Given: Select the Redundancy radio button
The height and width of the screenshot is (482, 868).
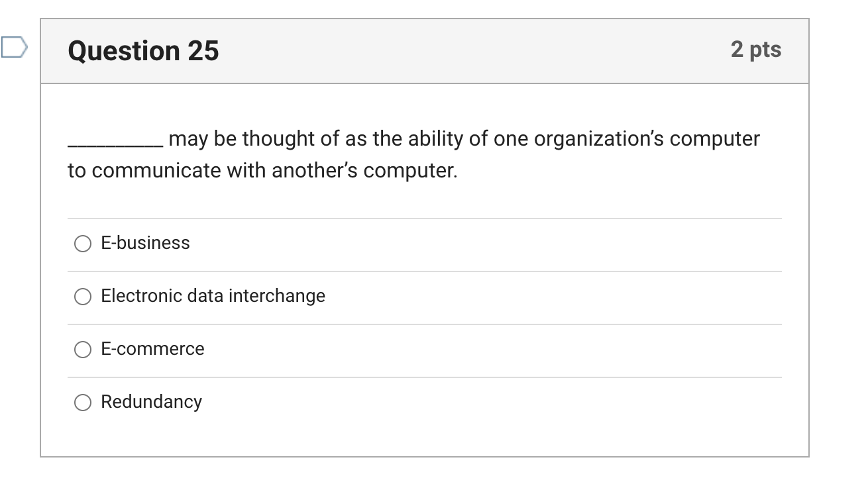Looking at the screenshot, I should pyautogui.click(x=82, y=402).
